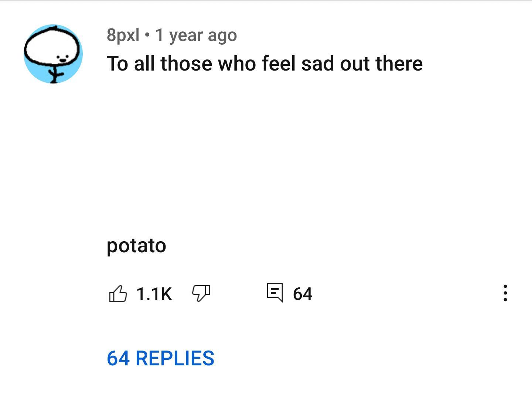Click the reply speech-bubble icon
Viewport: 532px width, 396px height.
[275, 293]
